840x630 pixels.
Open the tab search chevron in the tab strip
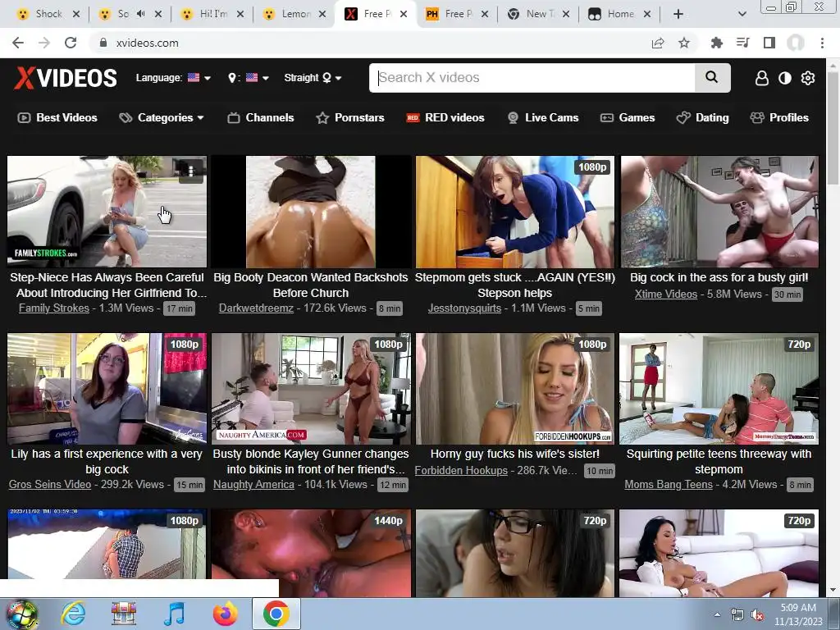(742, 14)
